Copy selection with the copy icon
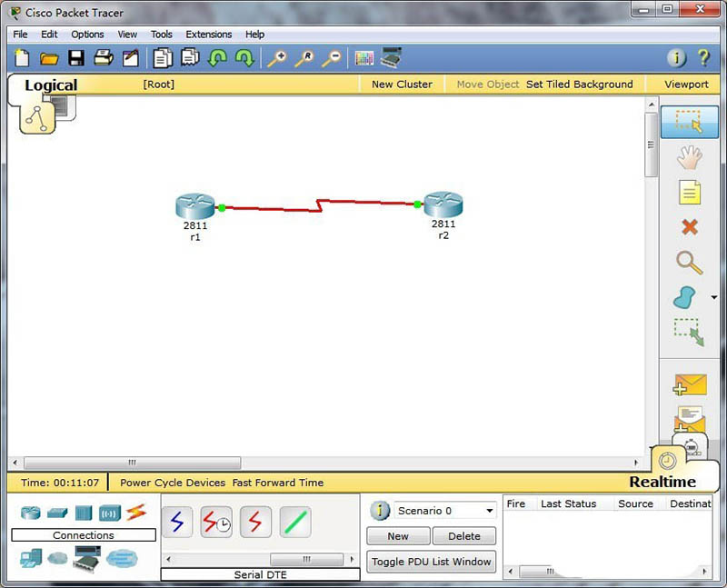 coord(163,58)
